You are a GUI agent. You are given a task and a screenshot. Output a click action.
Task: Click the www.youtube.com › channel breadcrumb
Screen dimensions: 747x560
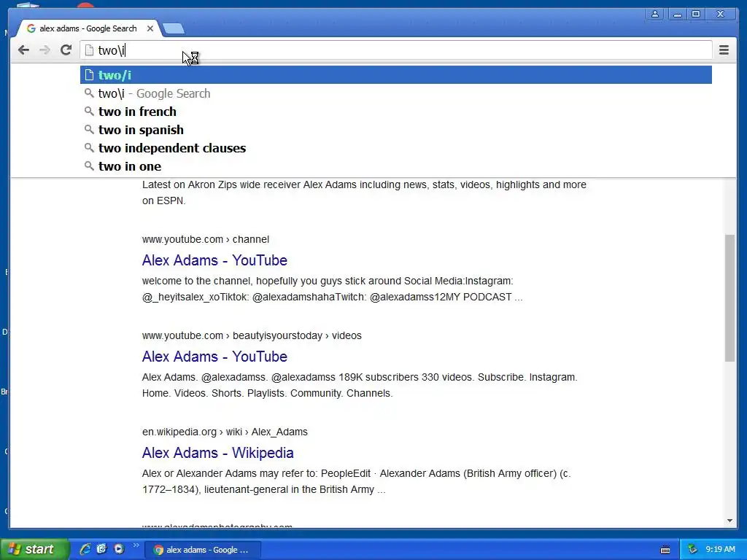(x=205, y=239)
